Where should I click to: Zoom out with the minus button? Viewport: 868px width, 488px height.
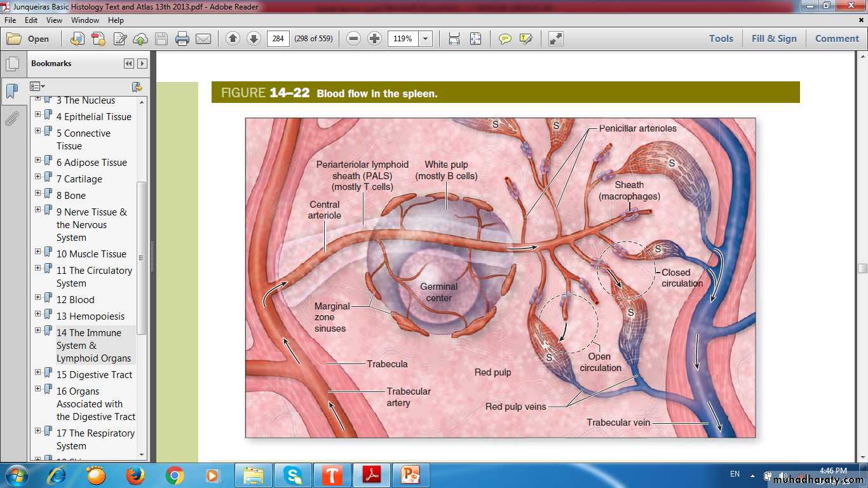[x=354, y=39]
